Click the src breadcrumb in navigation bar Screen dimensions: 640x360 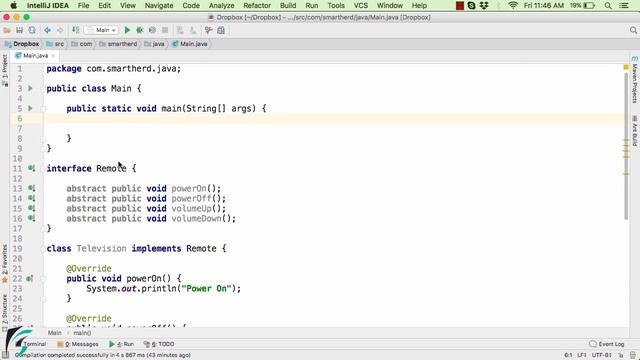click(55, 44)
